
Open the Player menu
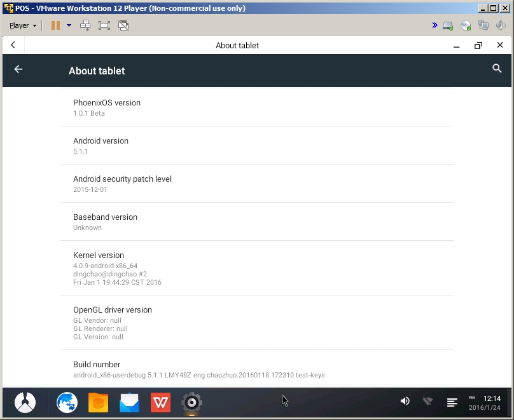[x=23, y=25]
